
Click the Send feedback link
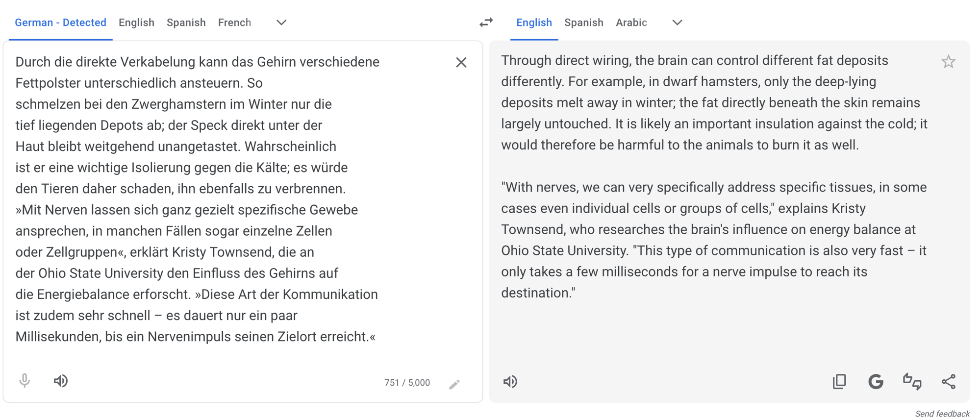pos(942,414)
